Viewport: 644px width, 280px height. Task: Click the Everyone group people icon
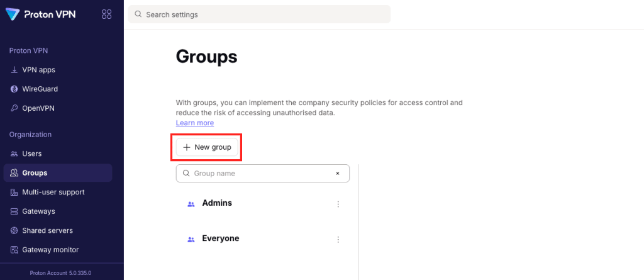coord(191,239)
